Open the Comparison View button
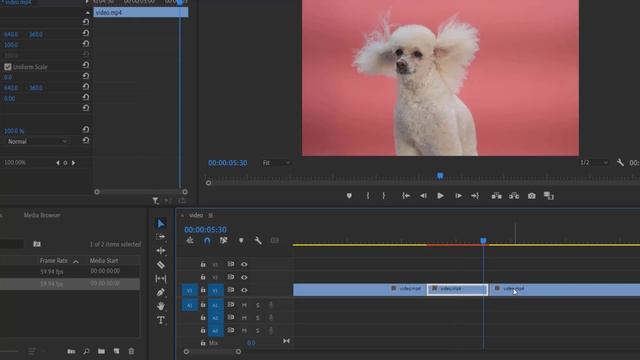Screen dimensions: 640x360 coord(549,196)
